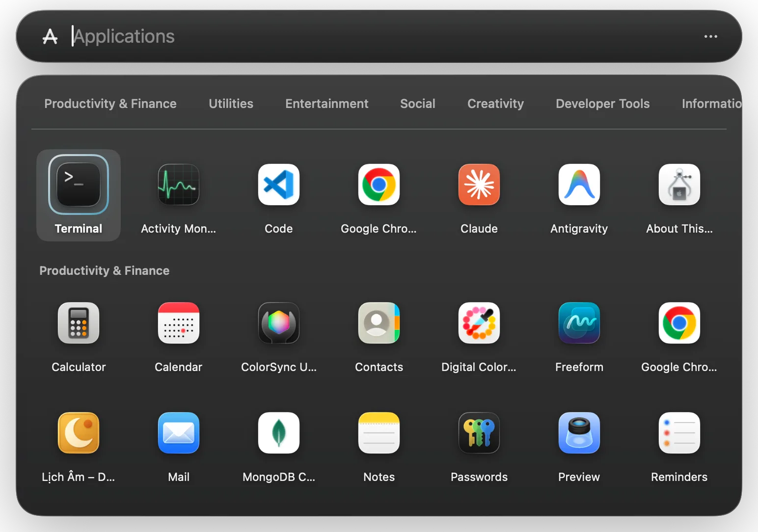Screen dimensions: 758x532
Task: Select the partially visible Information category tab
Action: tap(711, 104)
